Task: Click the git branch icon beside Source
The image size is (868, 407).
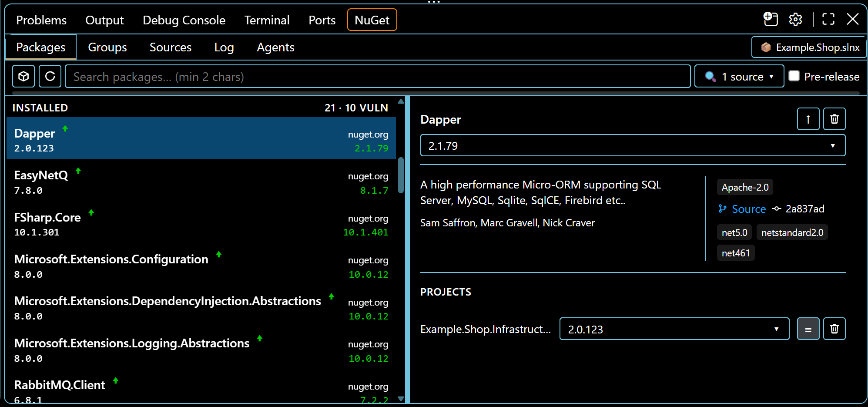Action: (722, 209)
